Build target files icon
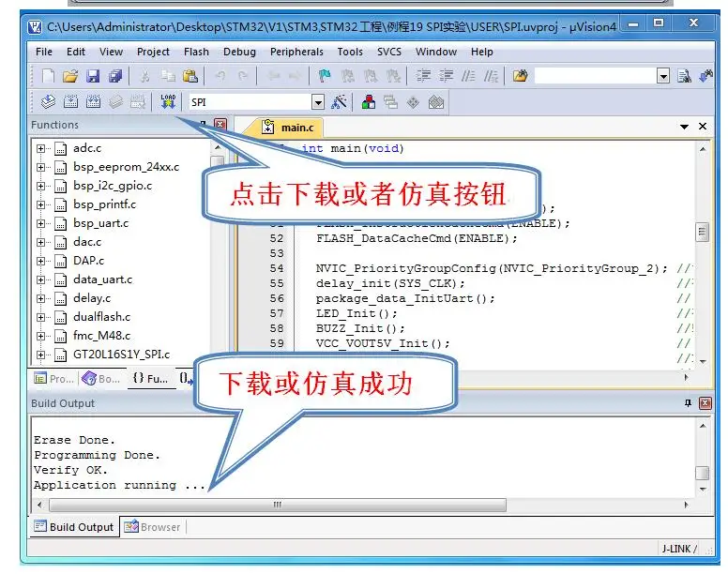728x574 pixels. [70, 101]
